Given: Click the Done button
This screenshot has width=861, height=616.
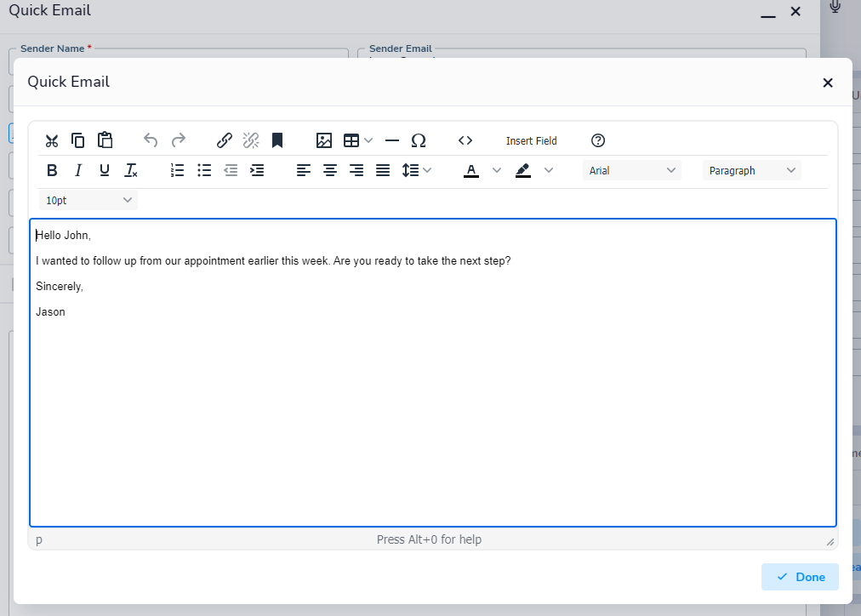Looking at the screenshot, I should (800, 577).
